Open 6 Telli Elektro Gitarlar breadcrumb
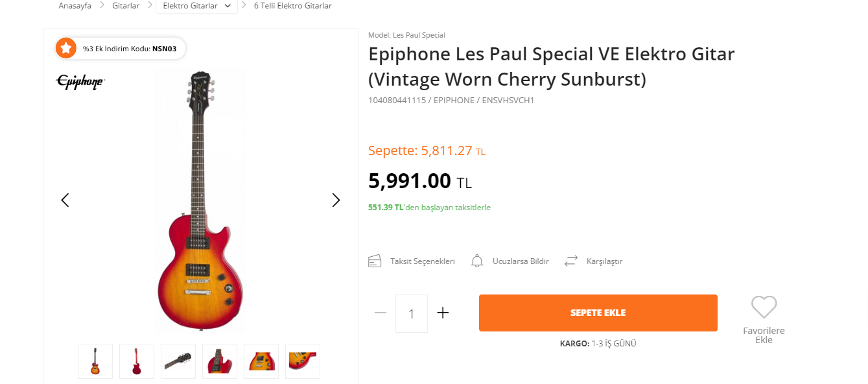 pyautogui.click(x=292, y=6)
